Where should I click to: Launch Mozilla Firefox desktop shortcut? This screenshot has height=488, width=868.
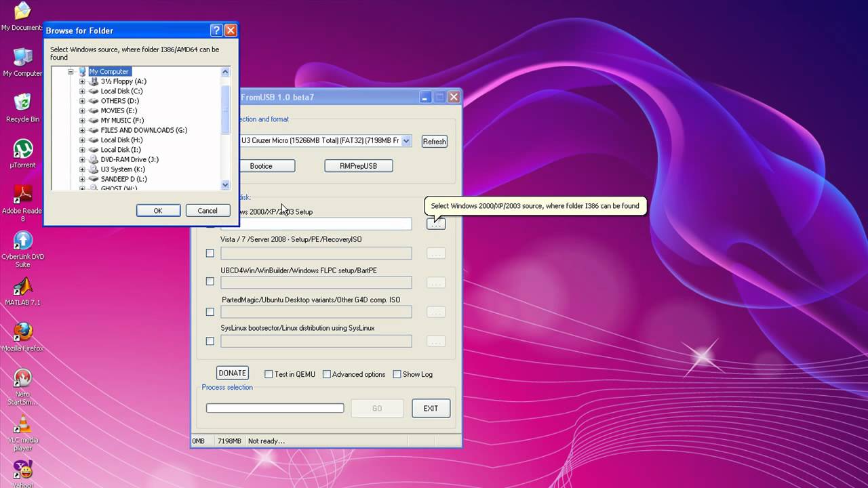[x=22, y=337]
